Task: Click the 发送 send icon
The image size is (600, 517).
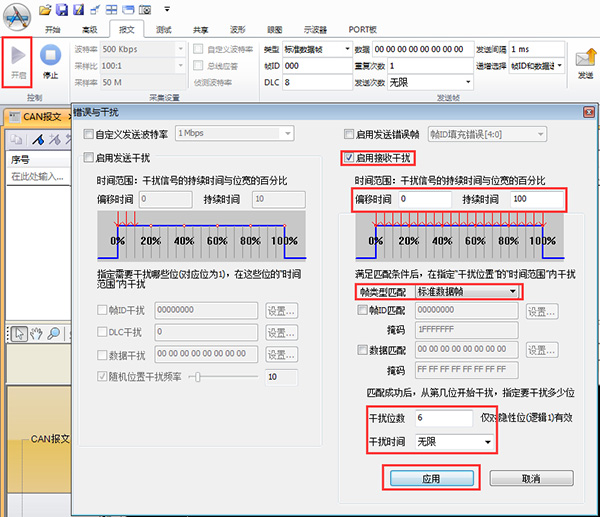Action: click(x=585, y=62)
